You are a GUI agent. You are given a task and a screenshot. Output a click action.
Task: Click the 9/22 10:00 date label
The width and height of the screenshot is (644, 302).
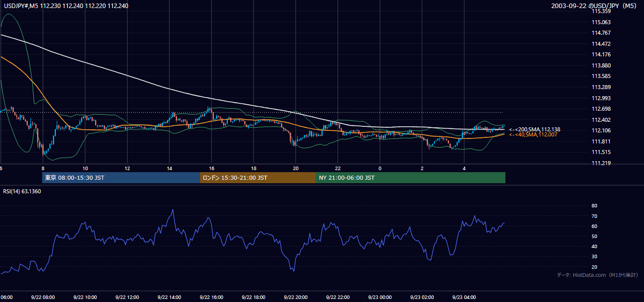[x=85, y=297]
